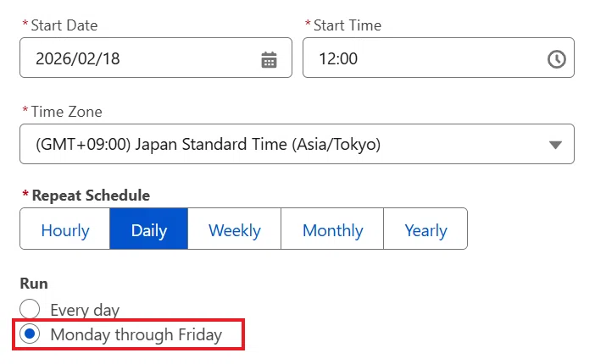Pick the Yearly repeat schedule
595x364 pixels.
[425, 229]
